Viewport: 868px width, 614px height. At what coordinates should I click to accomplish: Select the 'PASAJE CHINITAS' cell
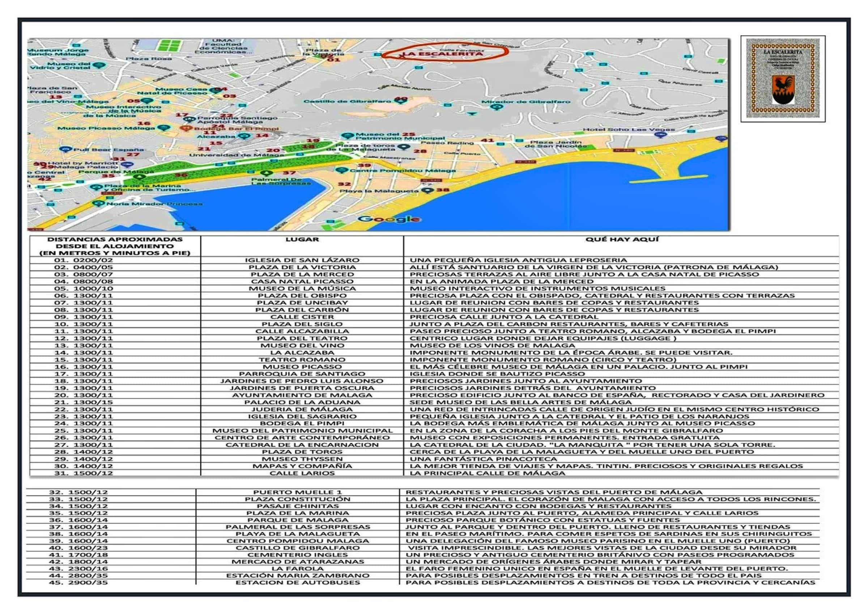pos(298,506)
